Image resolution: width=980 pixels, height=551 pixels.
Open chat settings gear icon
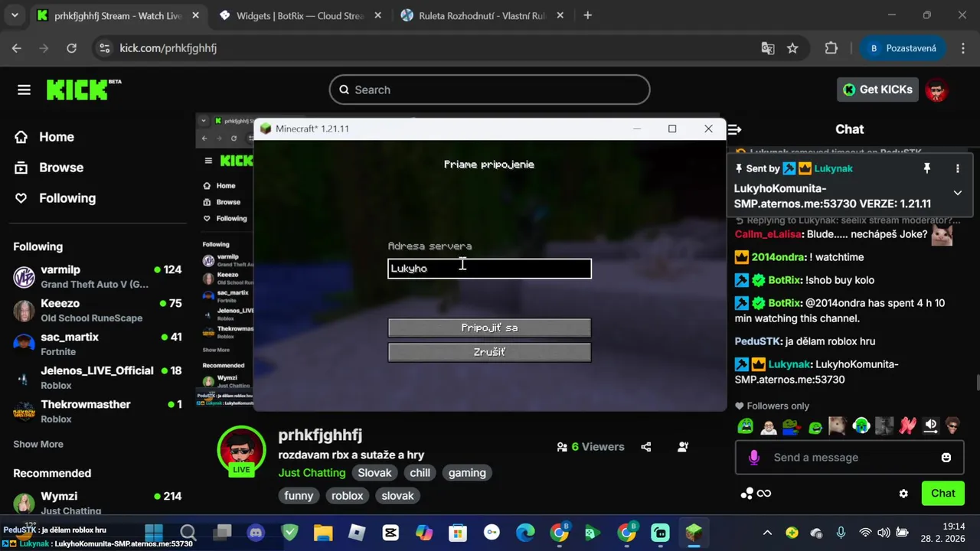903,494
